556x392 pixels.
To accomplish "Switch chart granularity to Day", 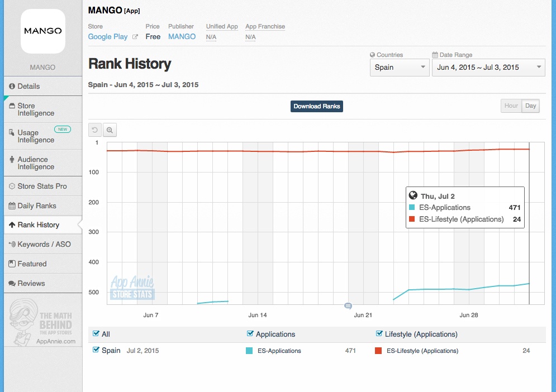I will (x=530, y=106).
